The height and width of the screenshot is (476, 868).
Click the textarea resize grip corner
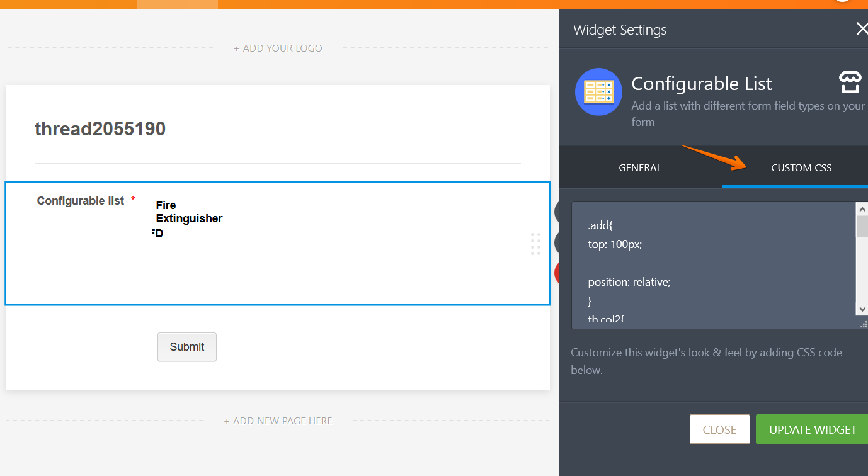863,324
